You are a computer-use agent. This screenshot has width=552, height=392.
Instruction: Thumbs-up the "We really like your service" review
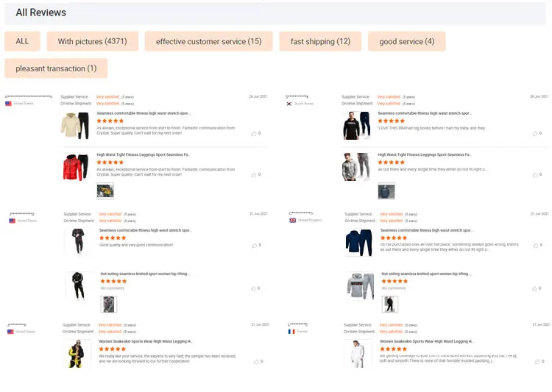(256, 361)
